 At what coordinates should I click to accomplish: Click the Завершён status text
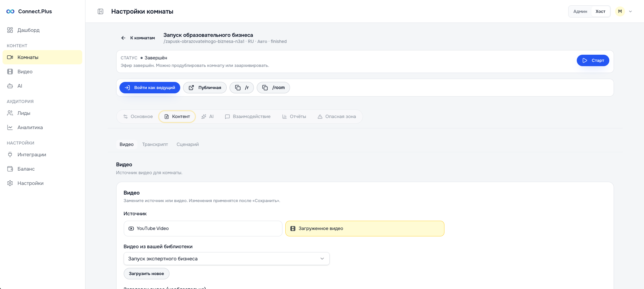tap(156, 58)
